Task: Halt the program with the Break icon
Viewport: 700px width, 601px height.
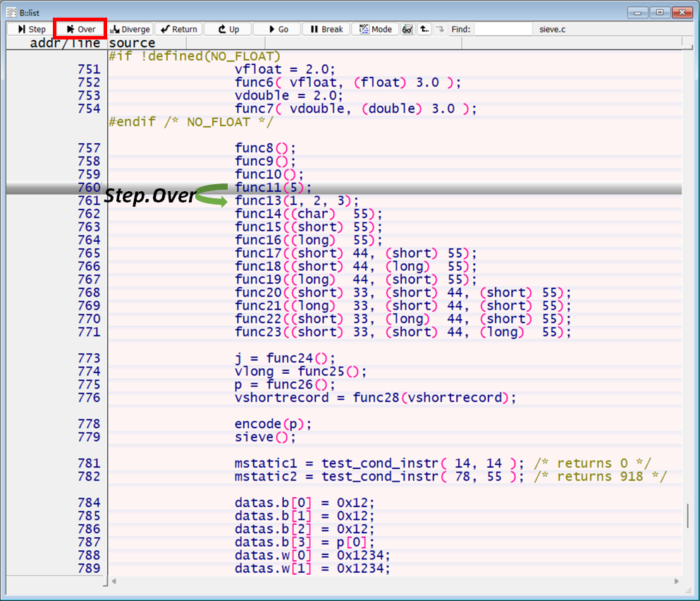Action: (325, 29)
